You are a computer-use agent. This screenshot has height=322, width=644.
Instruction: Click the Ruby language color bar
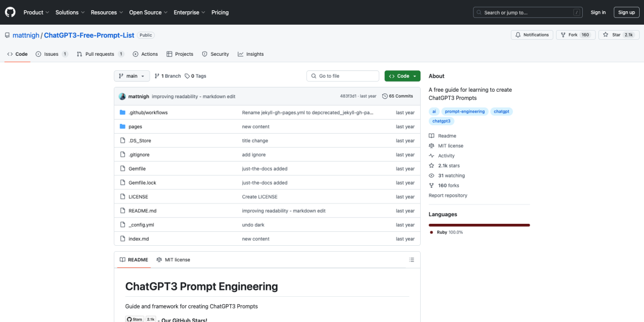pyautogui.click(x=479, y=225)
